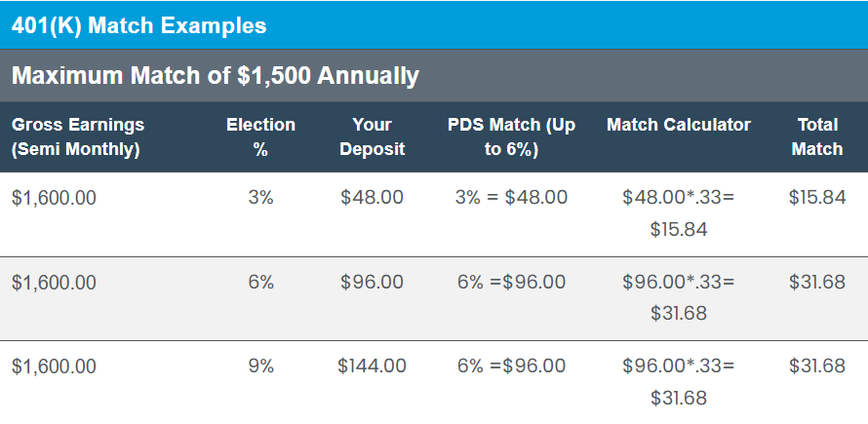Select the 9% election value

260,366
